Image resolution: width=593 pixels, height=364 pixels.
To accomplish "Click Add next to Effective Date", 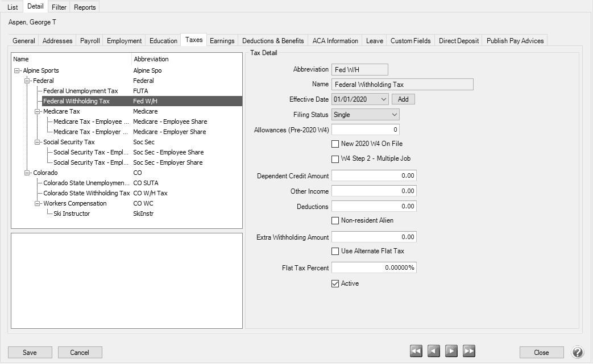I will click(x=403, y=99).
